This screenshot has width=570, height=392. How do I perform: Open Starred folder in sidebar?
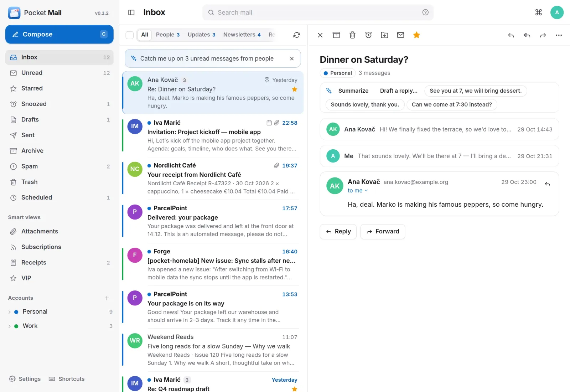(59, 88)
